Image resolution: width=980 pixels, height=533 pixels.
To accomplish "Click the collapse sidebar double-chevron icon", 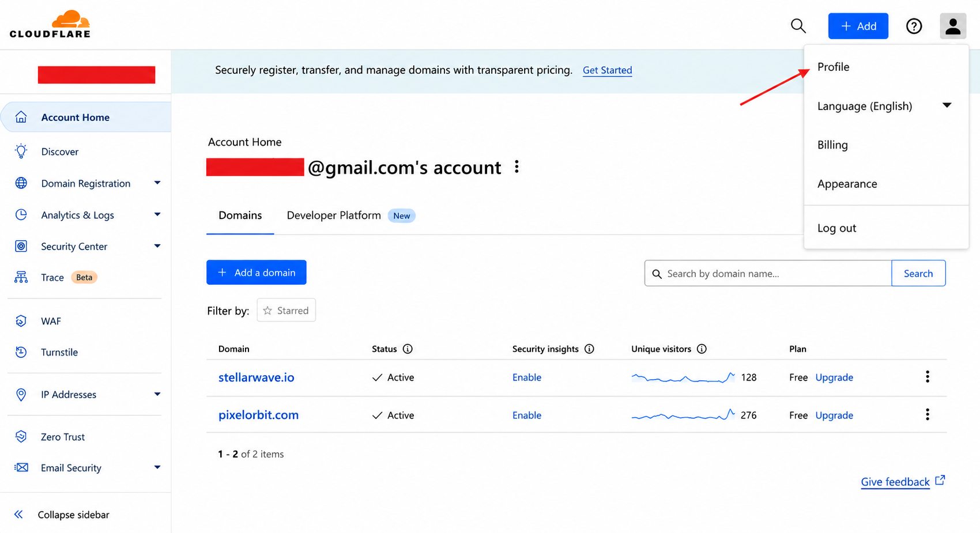I will (x=19, y=515).
